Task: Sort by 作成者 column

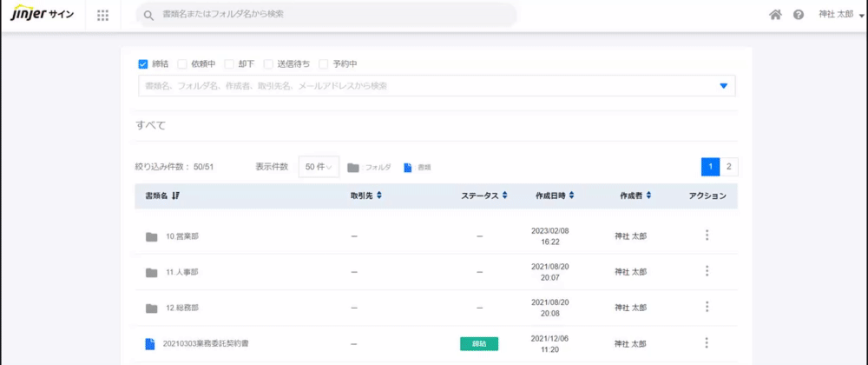Action: 635,196
